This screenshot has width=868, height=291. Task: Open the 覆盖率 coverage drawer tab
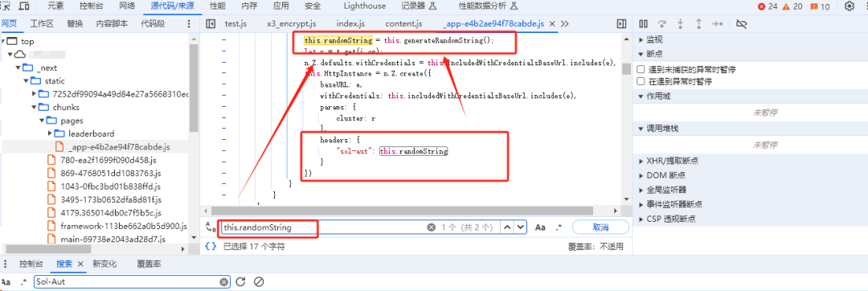coord(149,264)
